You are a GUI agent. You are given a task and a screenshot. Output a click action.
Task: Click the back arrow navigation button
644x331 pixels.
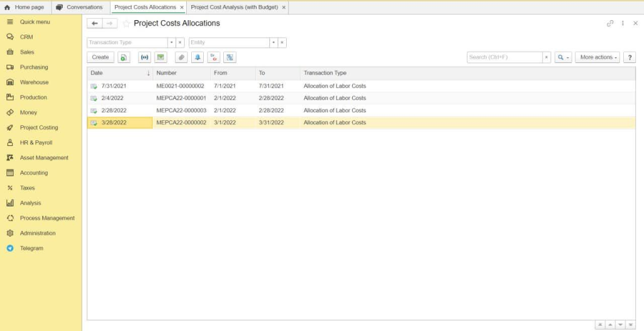pyautogui.click(x=94, y=23)
